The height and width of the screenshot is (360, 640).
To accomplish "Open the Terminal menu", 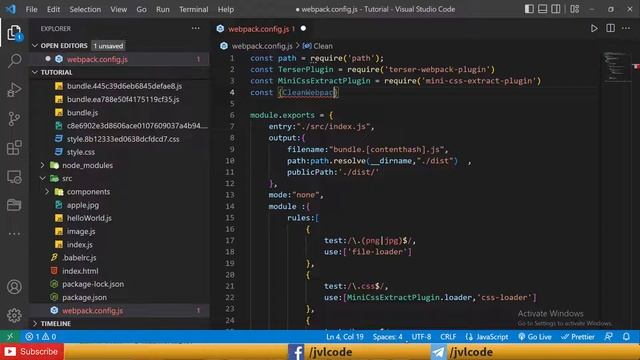I will [x=193, y=9].
